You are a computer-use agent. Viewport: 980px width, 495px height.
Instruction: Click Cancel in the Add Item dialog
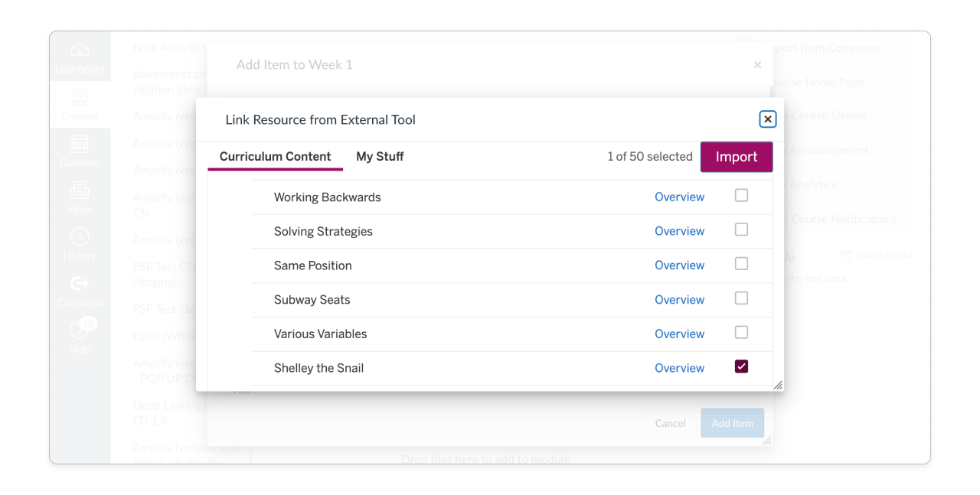point(670,423)
